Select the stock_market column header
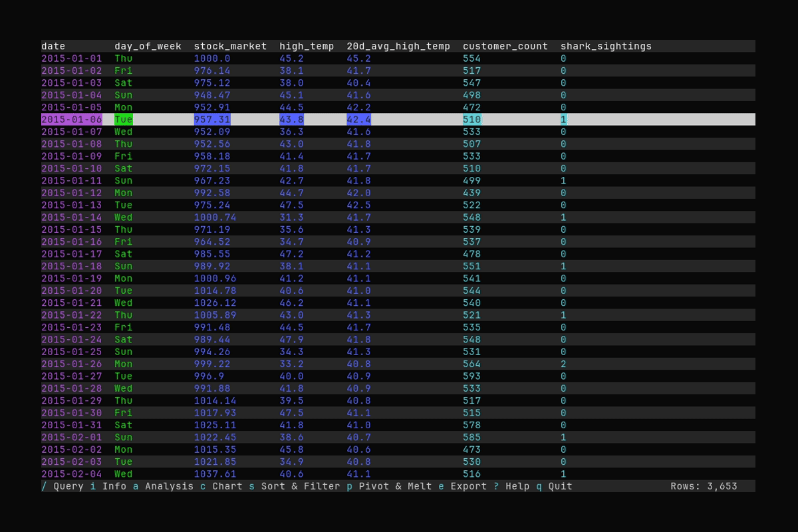This screenshot has height=532, width=798. point(229,46)
